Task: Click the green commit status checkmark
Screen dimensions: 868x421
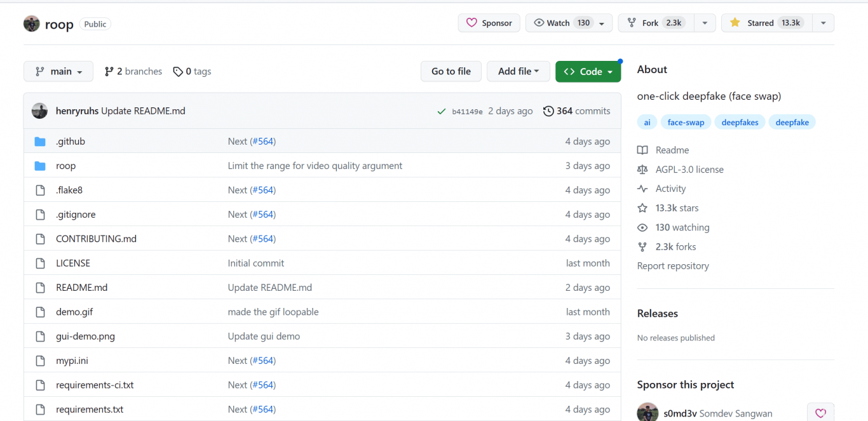Action: [441, 111]
